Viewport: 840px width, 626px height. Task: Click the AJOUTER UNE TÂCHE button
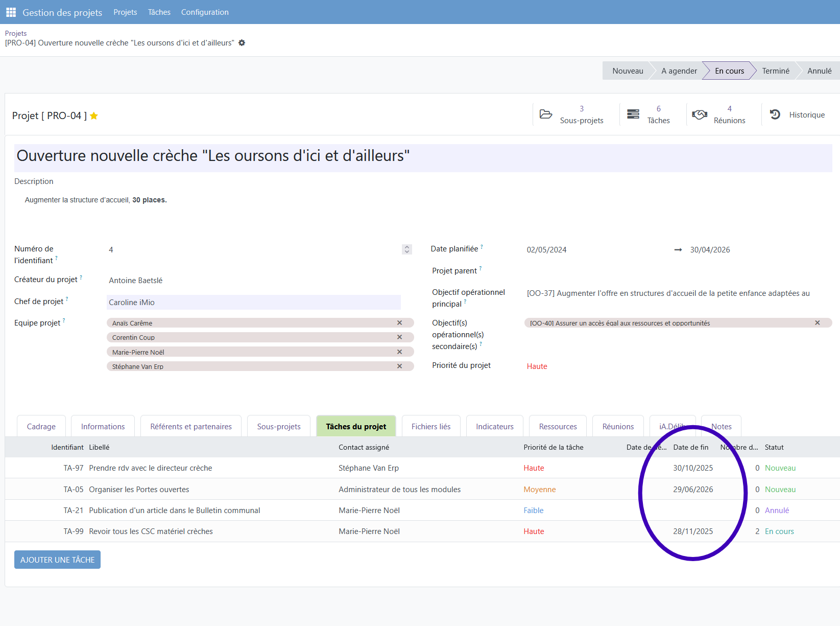pyautogui.click(x=57, y=560)
